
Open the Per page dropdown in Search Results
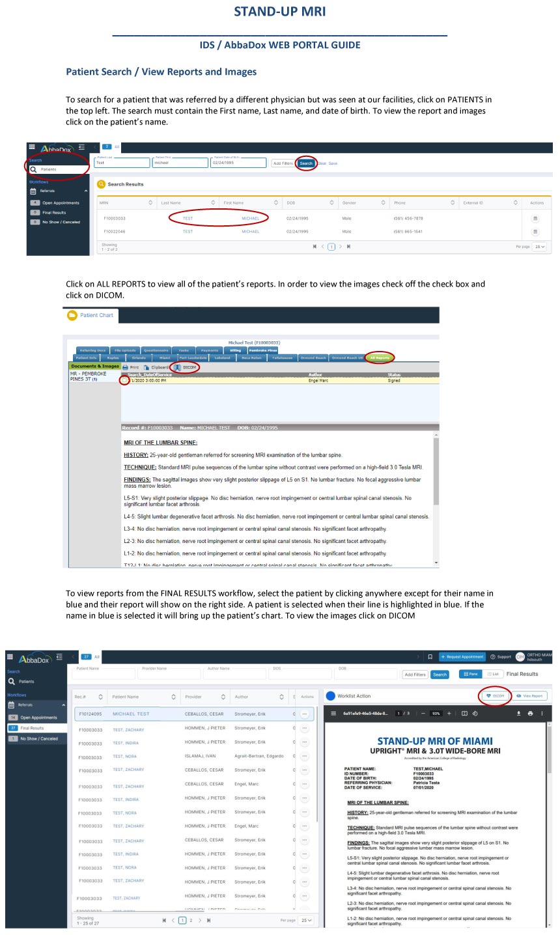(x=539, y=247)
